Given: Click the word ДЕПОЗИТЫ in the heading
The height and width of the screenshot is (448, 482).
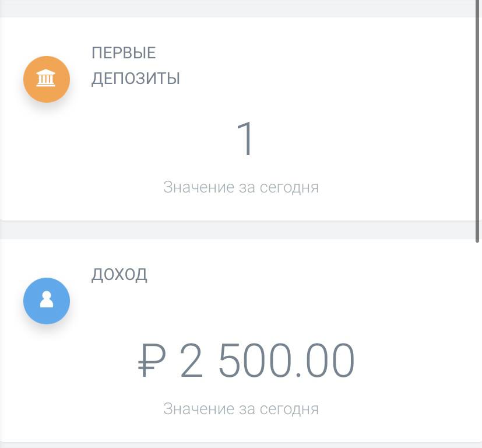Looking at the screenshot, I should (135, 78).
